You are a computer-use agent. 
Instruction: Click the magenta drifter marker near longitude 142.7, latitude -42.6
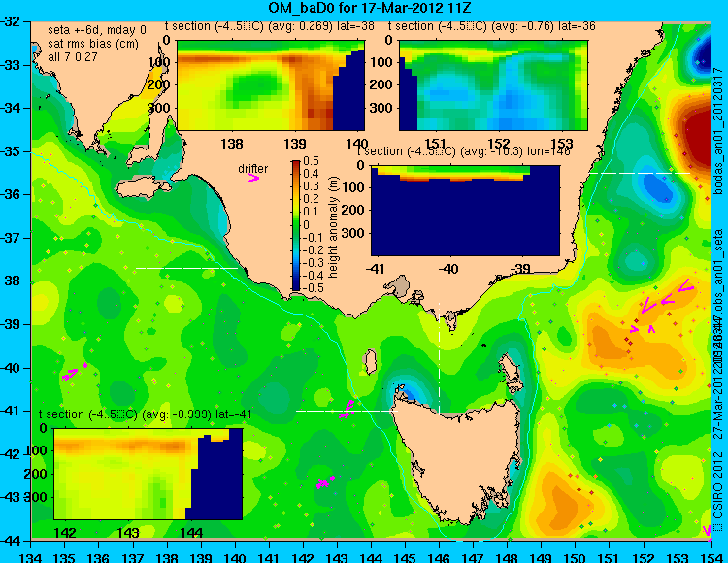pos(325,481)
